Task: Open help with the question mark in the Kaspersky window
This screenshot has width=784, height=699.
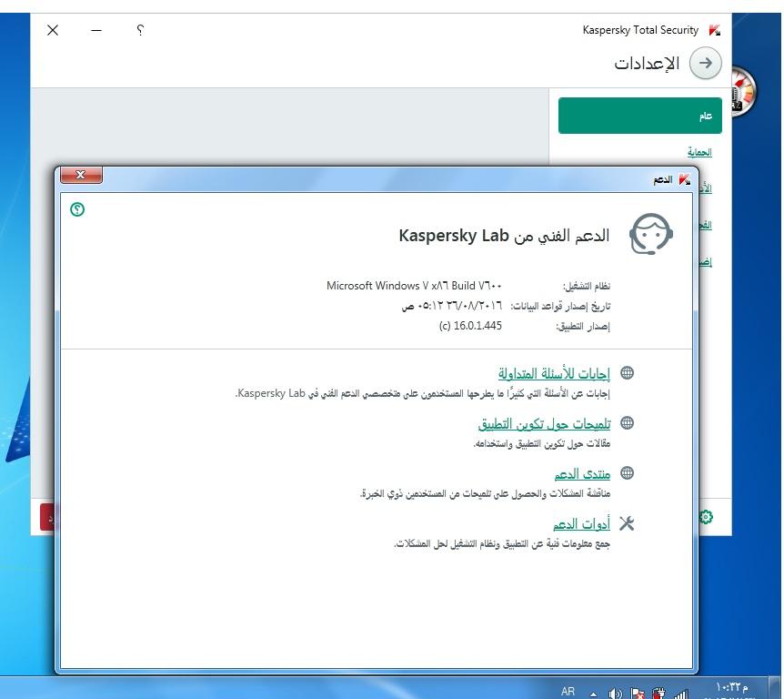Action: [140, 30]
